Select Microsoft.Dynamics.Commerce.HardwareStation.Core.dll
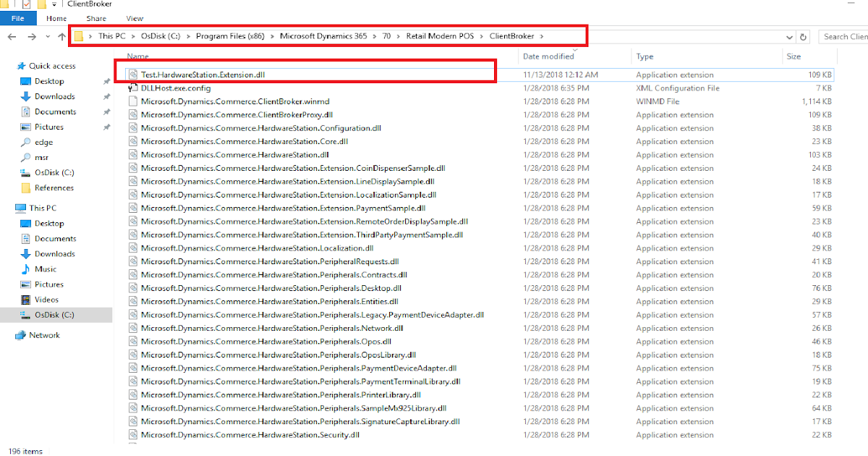 pos(244,141)
